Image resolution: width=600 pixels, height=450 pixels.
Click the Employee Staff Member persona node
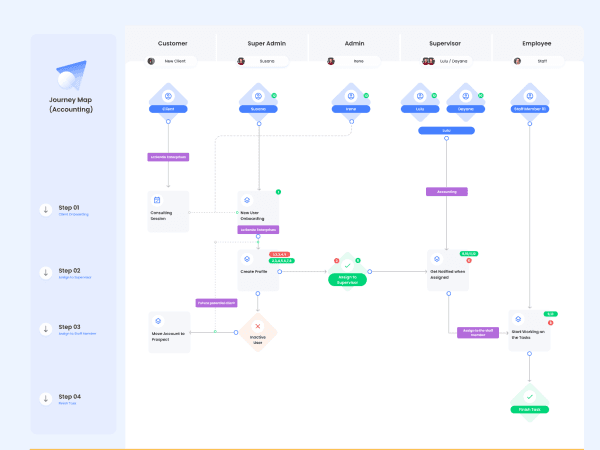(530, 102)
